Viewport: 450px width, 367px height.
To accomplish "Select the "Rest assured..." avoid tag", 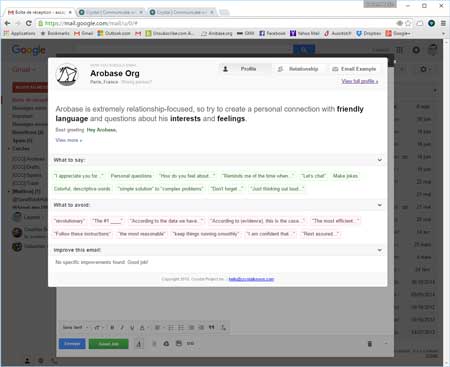I will click(x=320, y=234).
